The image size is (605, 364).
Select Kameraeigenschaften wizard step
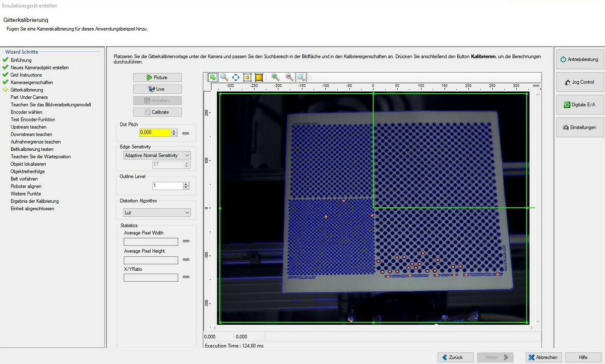coord(31,82)
